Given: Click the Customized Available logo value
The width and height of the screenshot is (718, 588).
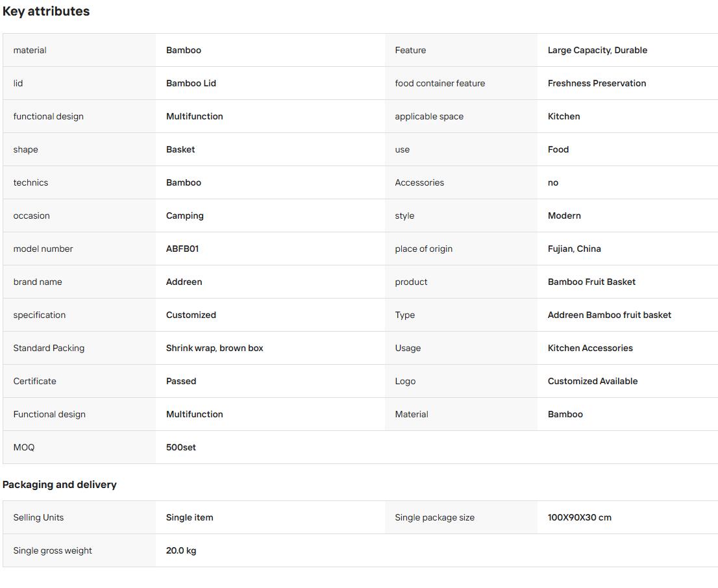Looking at the screenshot, I should pyautogui.click(x=593, y=381).
